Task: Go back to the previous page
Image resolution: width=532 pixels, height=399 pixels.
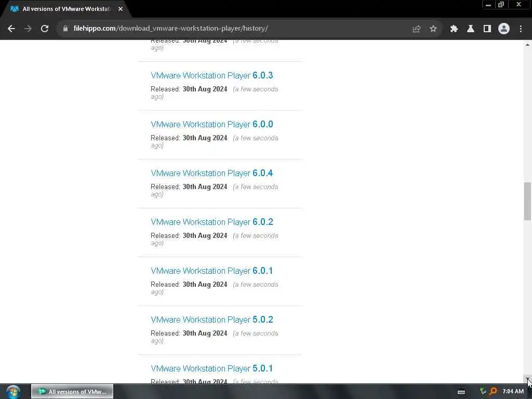Action: (x=11, y=29)
